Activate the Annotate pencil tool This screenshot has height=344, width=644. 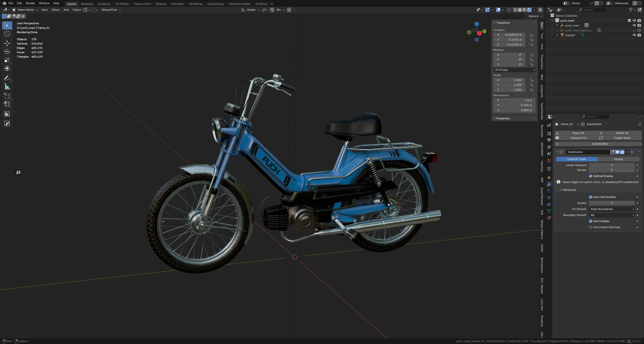point(7,78)
